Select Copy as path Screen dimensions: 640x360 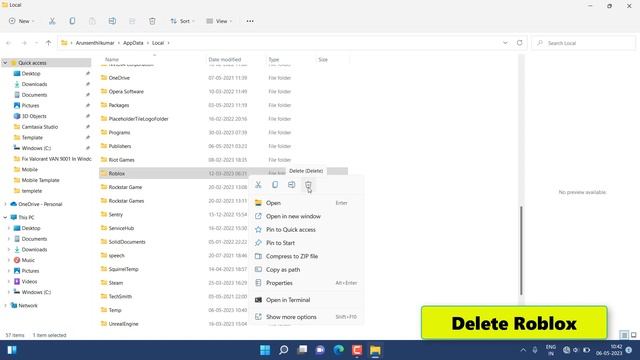pos(307,270)
